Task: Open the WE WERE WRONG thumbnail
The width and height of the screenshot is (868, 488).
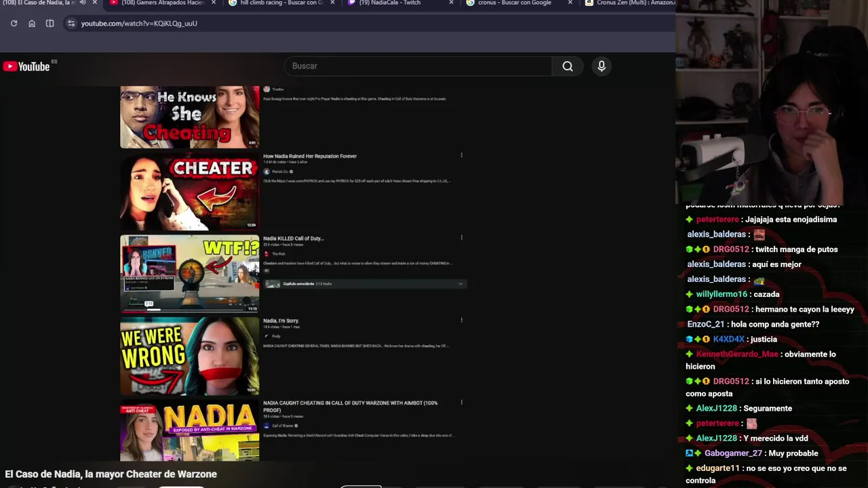Action: coord(189,356)
